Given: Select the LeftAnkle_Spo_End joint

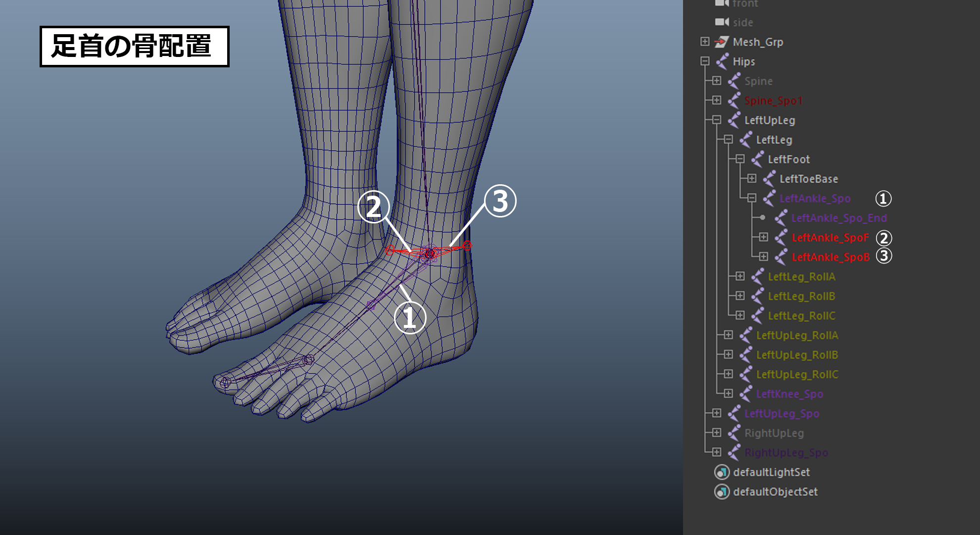Looking at the screenshot, I should pyautogui.click(x=839, y=218).
